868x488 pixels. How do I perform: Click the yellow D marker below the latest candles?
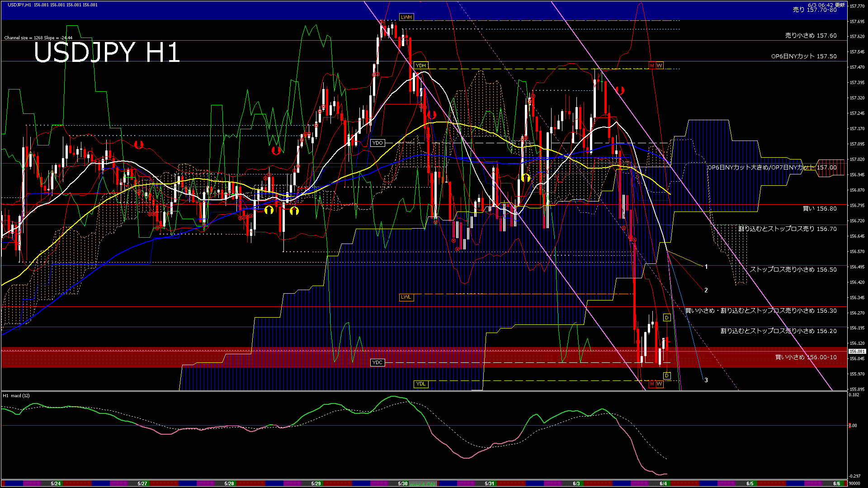pyautogui.click(x=667, y=375)
